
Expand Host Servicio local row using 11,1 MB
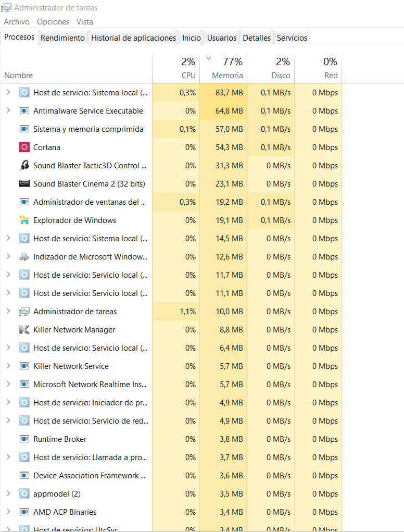pos(8,292)
